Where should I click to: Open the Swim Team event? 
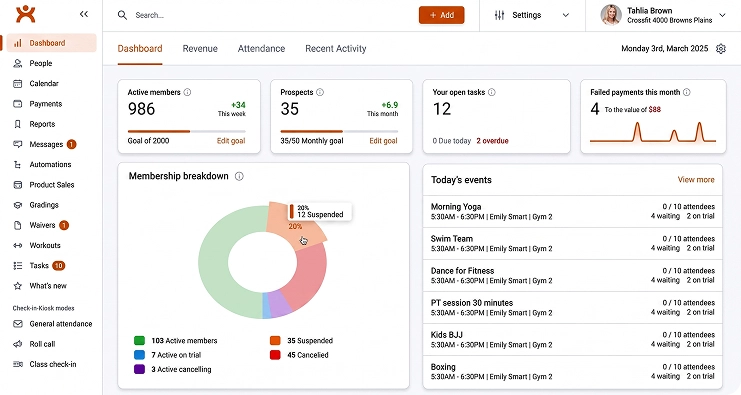point(572,243)
